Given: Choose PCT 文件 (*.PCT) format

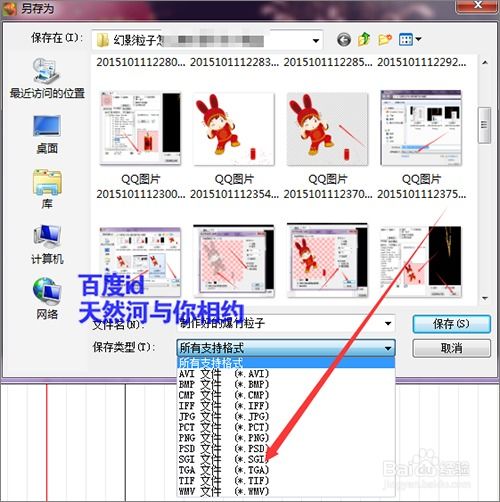Looking at the screenshot, I should [x=286, y=427].
